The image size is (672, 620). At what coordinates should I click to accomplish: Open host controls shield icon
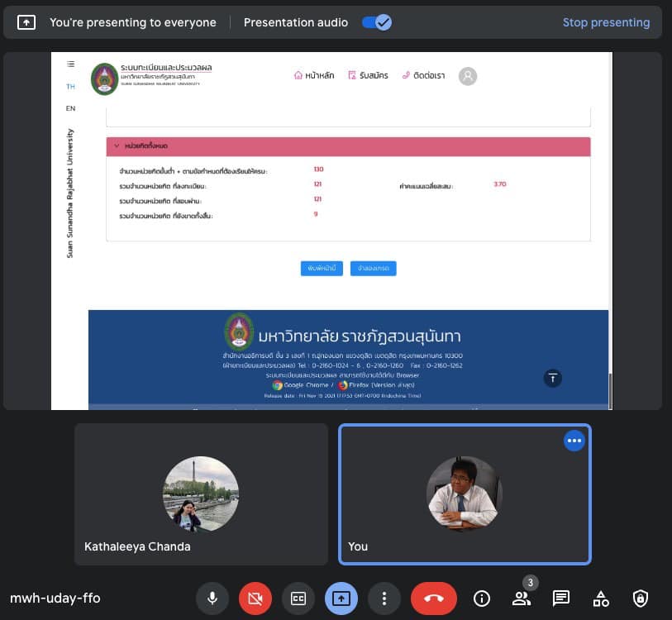pyautogui.click(x=641, y=598)
